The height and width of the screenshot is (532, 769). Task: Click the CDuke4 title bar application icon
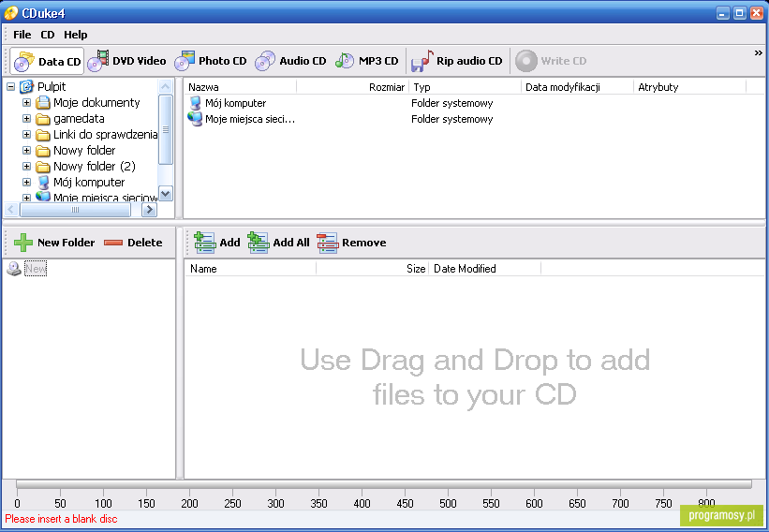(x=11, y=13)
